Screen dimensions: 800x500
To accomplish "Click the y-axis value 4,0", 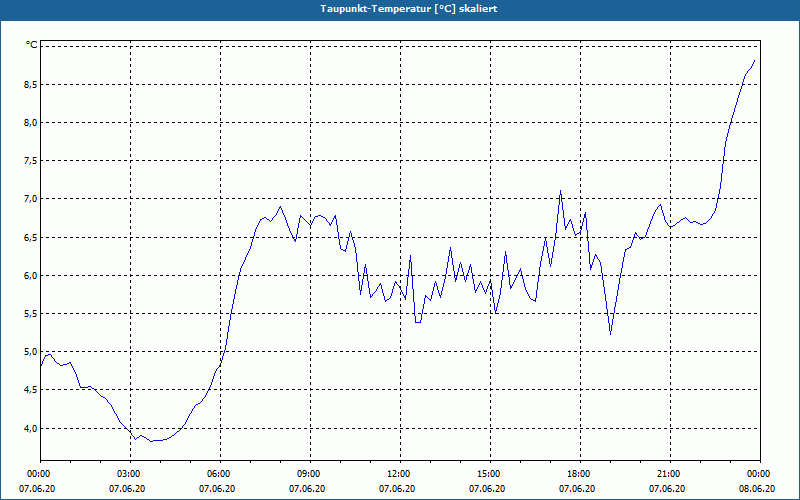I will click(31, 428).
